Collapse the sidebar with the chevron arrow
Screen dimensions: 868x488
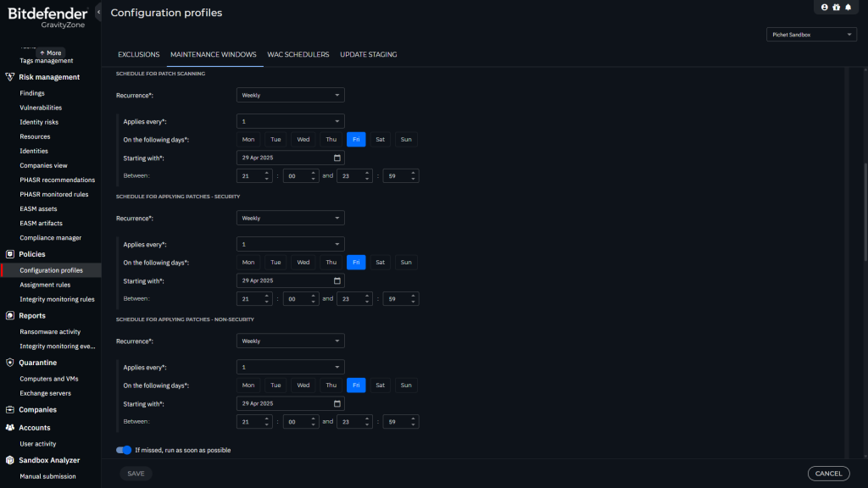pyautogui.click(x=98, y=12)
